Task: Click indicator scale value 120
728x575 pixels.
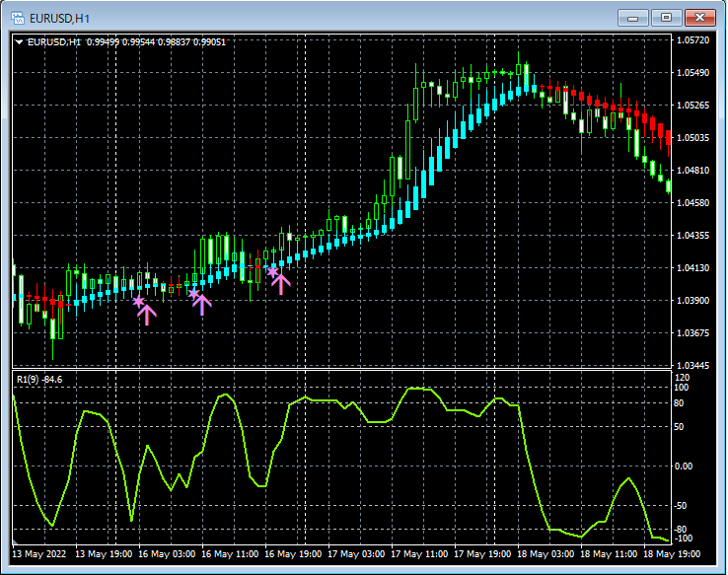Action: coord(682,378)
